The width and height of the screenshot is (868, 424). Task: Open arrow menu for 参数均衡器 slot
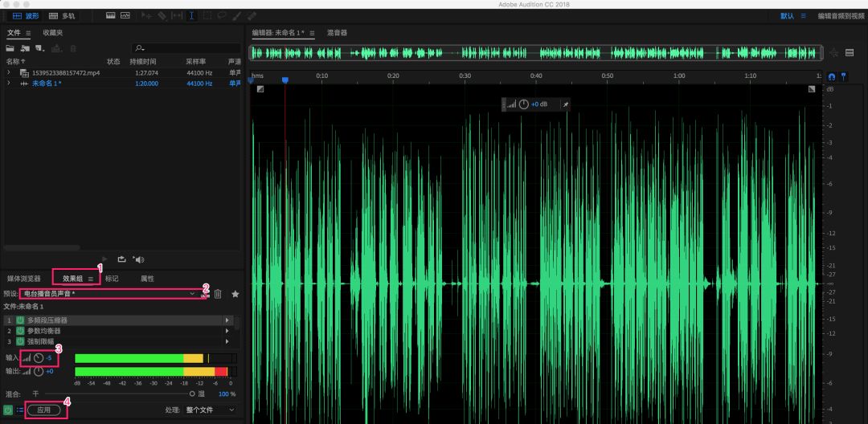[x=227, y=331]
